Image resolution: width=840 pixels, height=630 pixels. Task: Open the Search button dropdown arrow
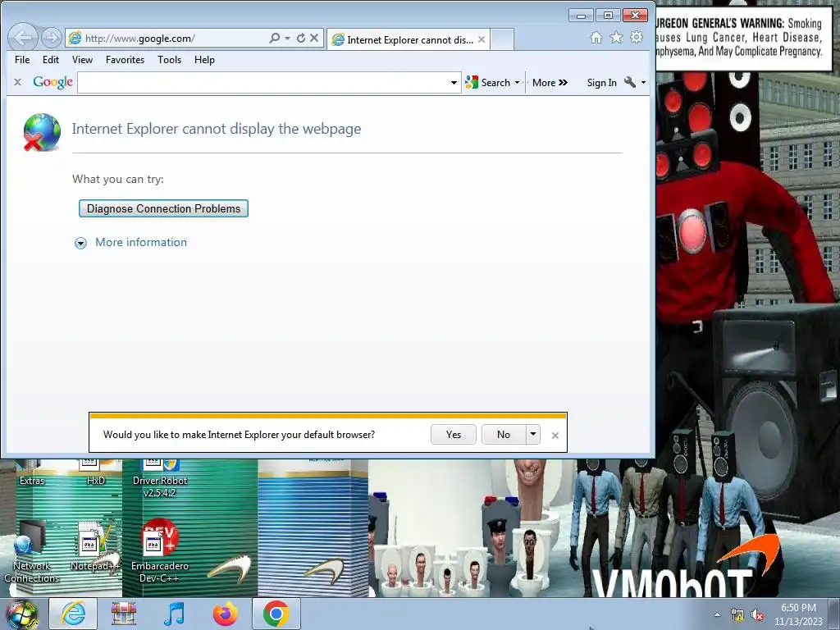(517, 83)
